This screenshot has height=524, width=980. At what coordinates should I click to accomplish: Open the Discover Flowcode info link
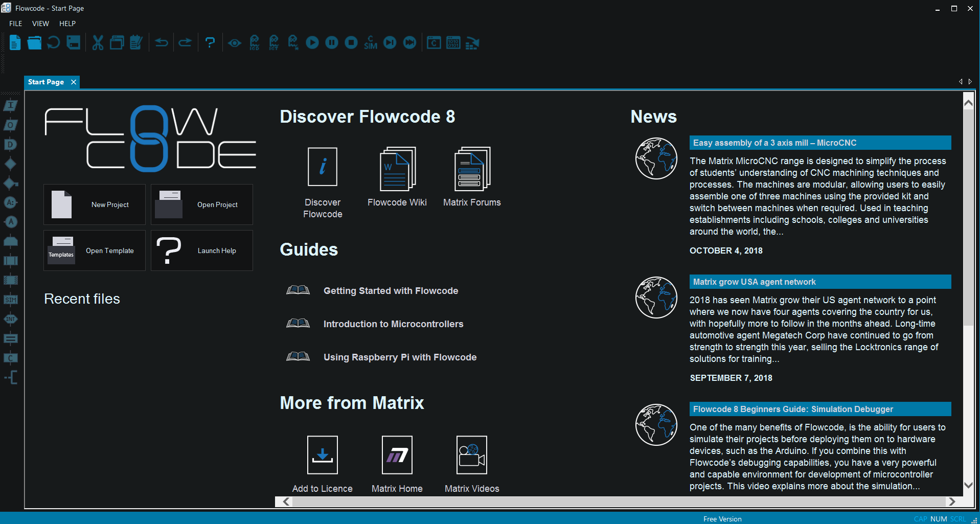click(323, 183)
